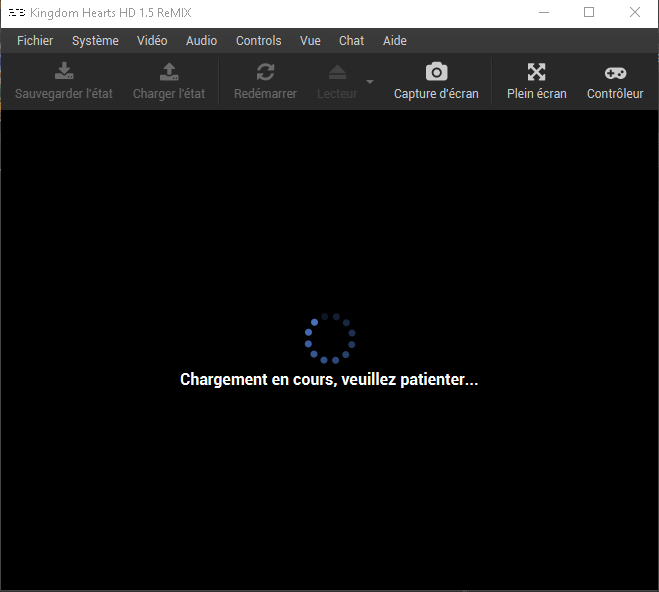This screenshot has width=659, height=592.
Task: Restart with the Redémarrer icon
Action: [265, 71]
